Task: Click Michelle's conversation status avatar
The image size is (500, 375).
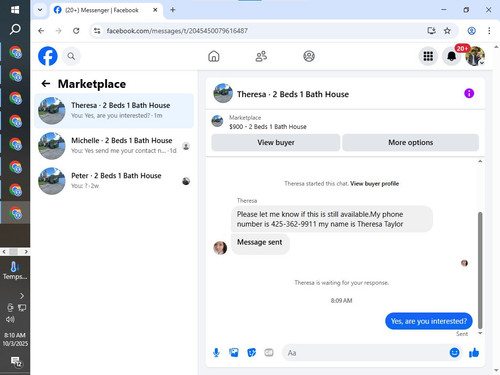Action: coord(186,146)
